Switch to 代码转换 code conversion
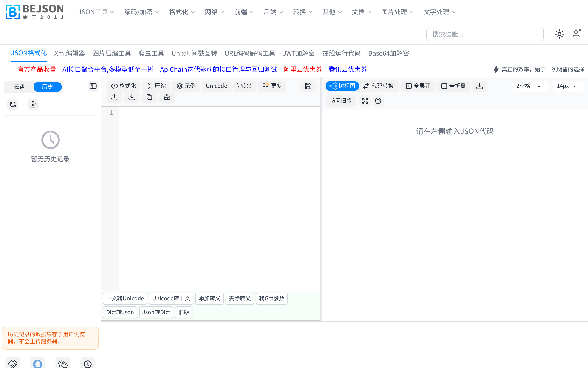Image resolution: width=588 pixels, height=368 pixels. click(378, 86)
